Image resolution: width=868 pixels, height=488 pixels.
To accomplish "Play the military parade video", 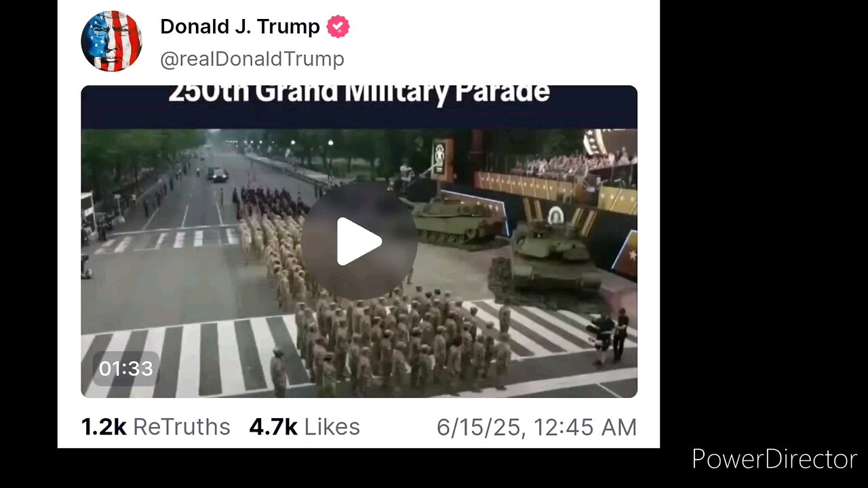I will pos(359,241).
